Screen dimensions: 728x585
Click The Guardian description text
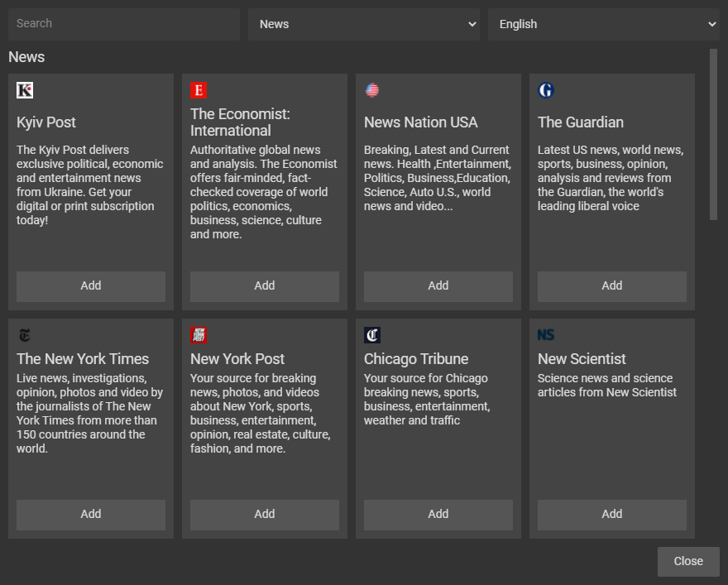(611, 178)
